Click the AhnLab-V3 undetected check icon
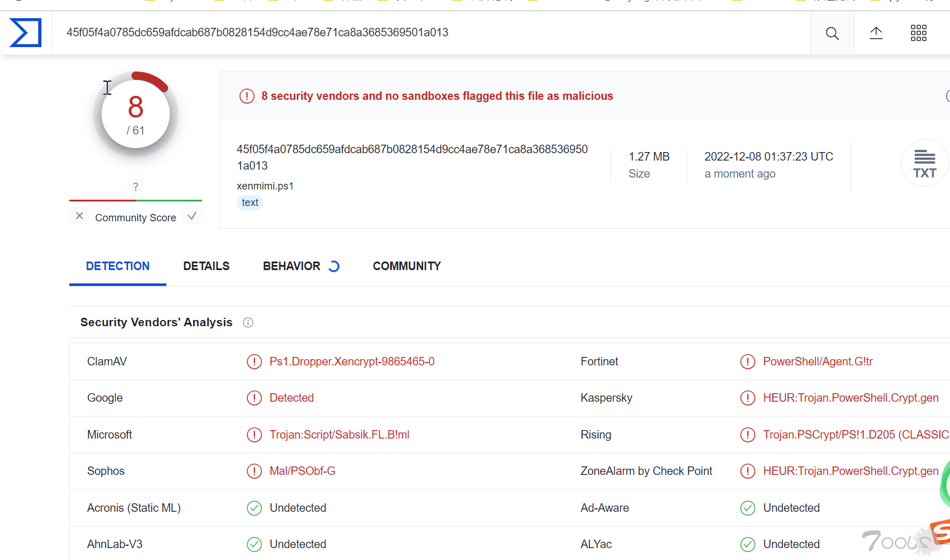 (254, 544)
